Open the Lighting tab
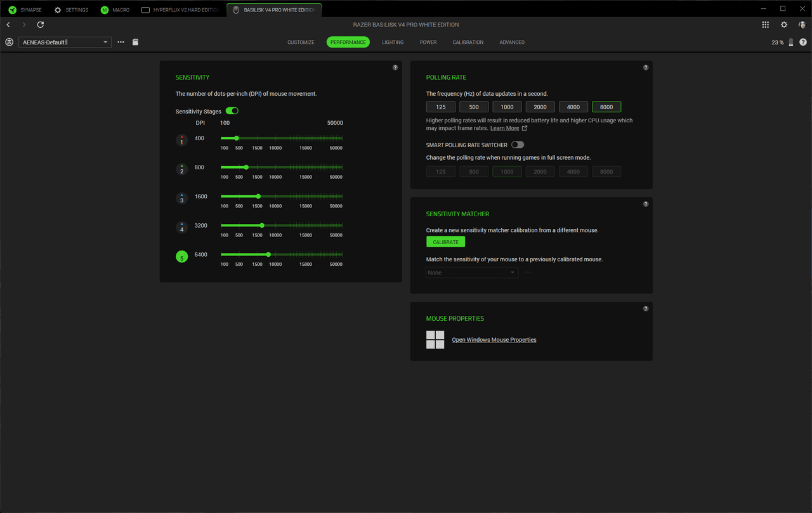The image size is (812, 513). [393, 42]
